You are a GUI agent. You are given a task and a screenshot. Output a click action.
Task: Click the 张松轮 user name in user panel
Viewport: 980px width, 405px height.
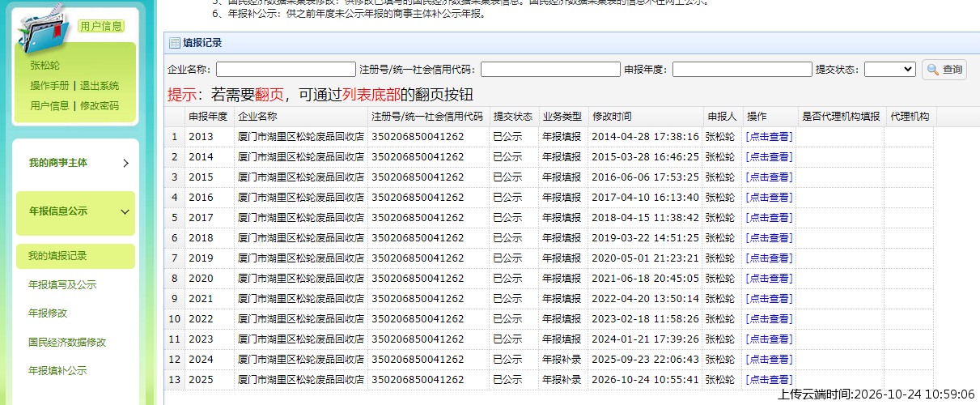click(x=45, y=66)
